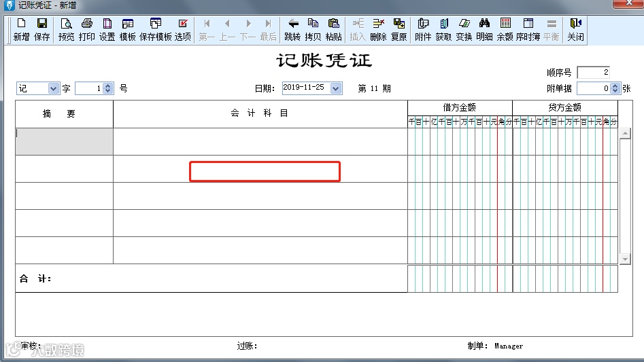Click the 粘贴 paste icon
The width and height of the screenshot is (644, 362).
coord(333,29)
